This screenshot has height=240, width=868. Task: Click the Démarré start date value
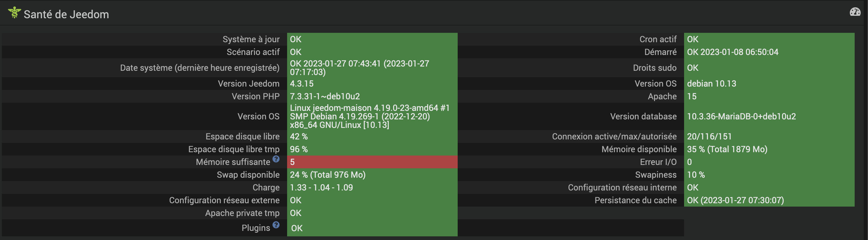coord(733,52)
